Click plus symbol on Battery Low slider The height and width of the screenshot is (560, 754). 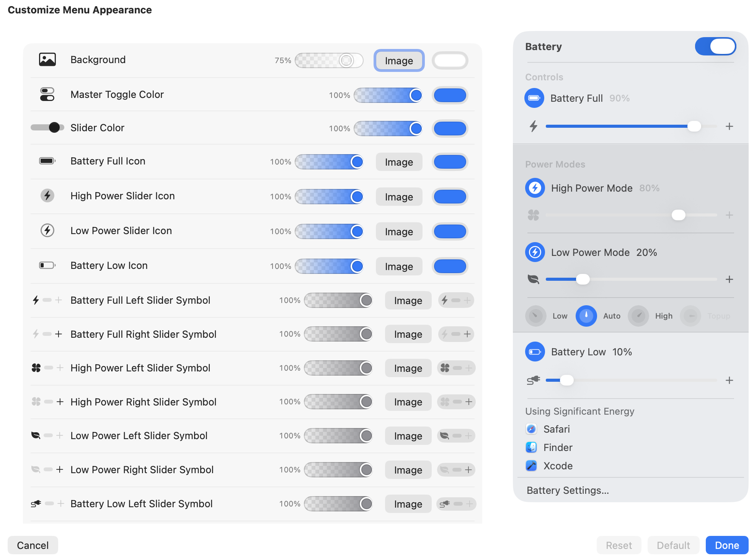point(730,380)
